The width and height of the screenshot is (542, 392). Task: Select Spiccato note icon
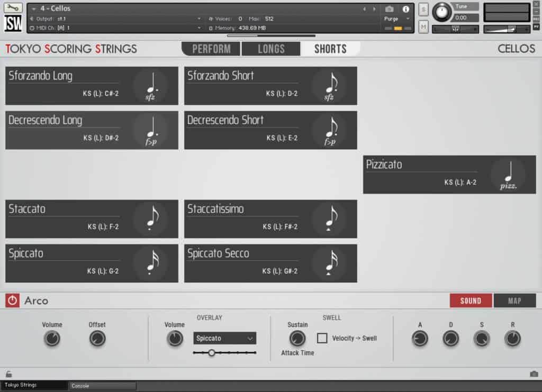click(151, 263)
